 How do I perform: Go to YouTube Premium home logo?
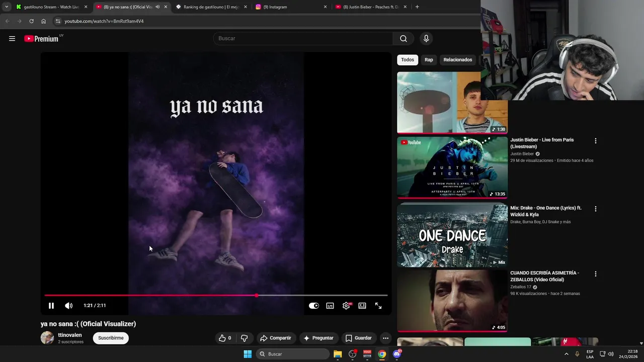pyautogui.click(x=42, y=39)
